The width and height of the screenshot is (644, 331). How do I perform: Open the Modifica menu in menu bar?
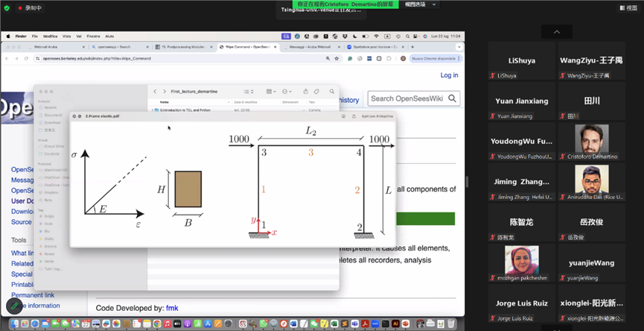click(x=50, y=36)
